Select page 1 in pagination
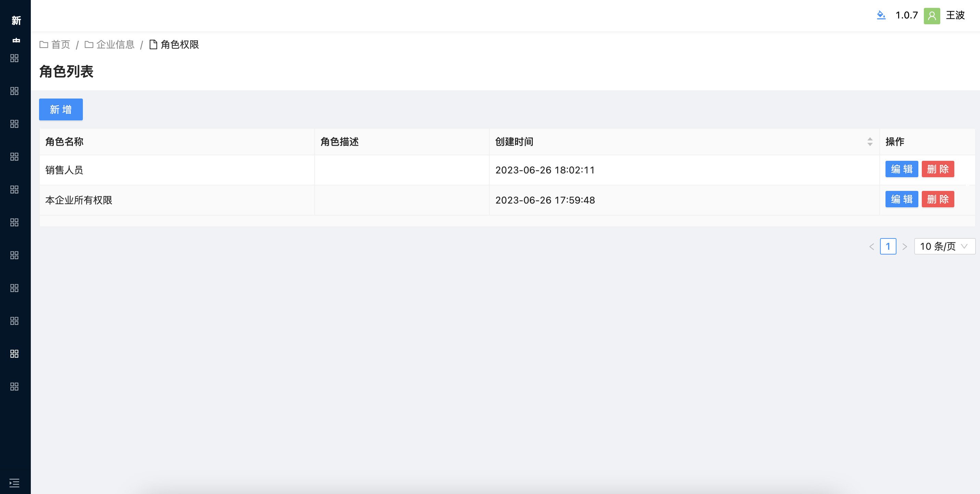The width and height of the screenshot is (980, 494). (x=888, y=246)
